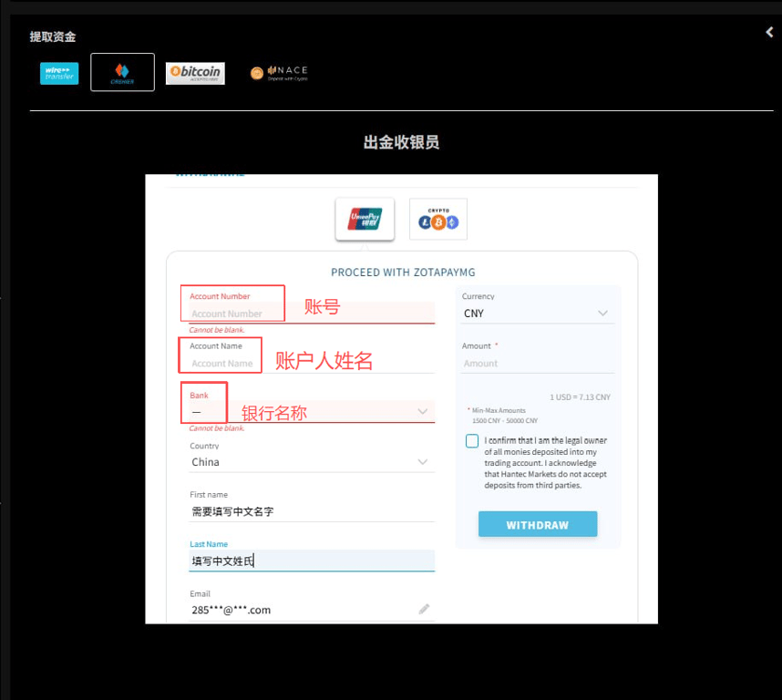Screen dimensions: 782x700
Task: Click the Last Name field
Action: point(312,561)
